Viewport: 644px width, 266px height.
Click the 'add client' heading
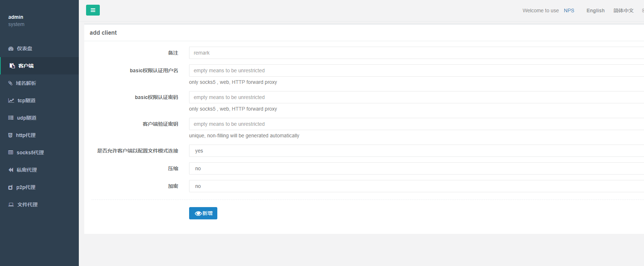pyautogui.click(x=103, y=33)
